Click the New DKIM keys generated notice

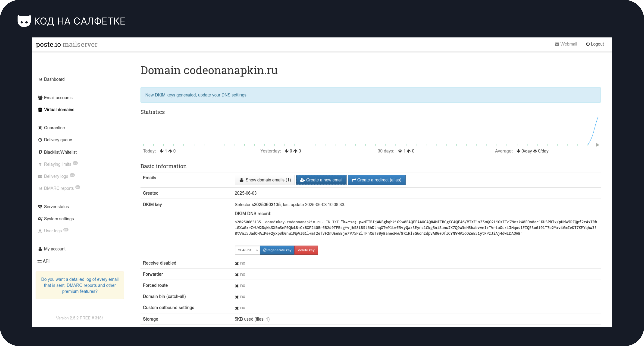370,95
